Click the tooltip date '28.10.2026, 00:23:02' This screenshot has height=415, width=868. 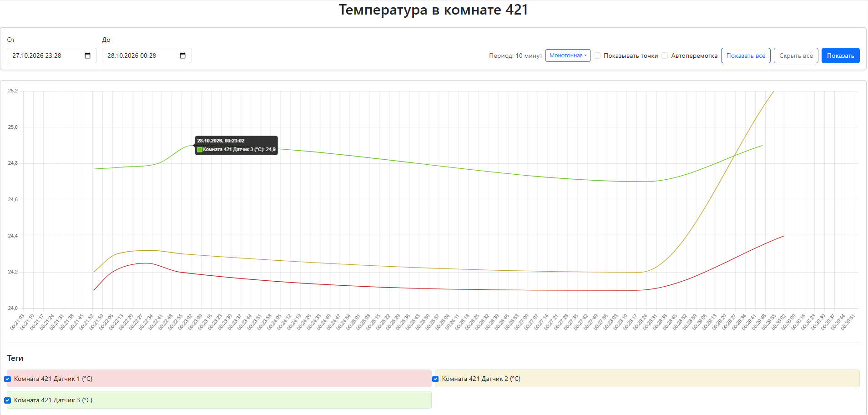[221, 141]
